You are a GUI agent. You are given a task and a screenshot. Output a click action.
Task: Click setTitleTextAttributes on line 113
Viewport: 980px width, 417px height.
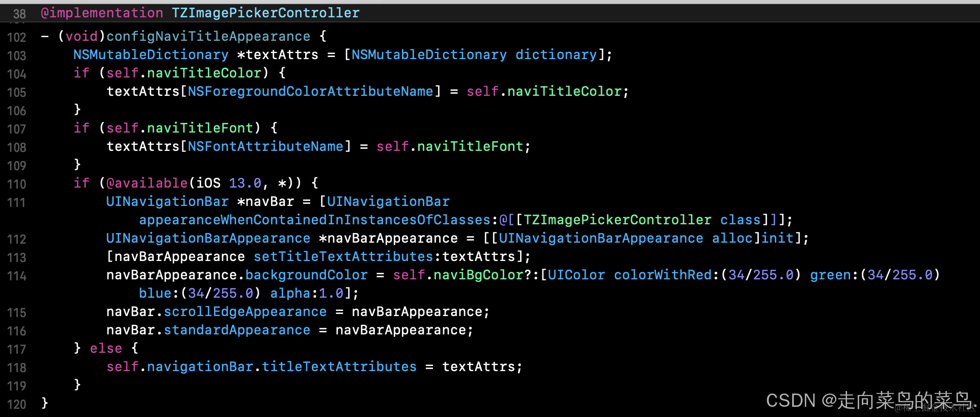click(x=343, y=256)
